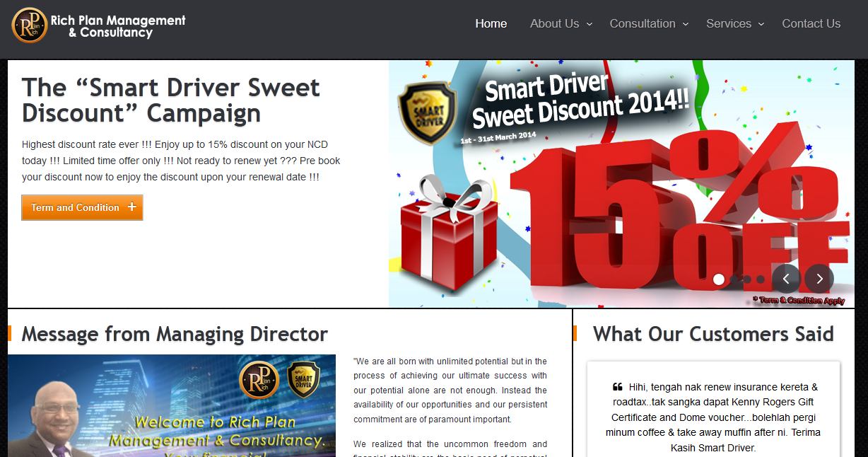This screenshot has height=457, width=868.
Task: Click the Term and Condition button
Action: click(82, 207)
